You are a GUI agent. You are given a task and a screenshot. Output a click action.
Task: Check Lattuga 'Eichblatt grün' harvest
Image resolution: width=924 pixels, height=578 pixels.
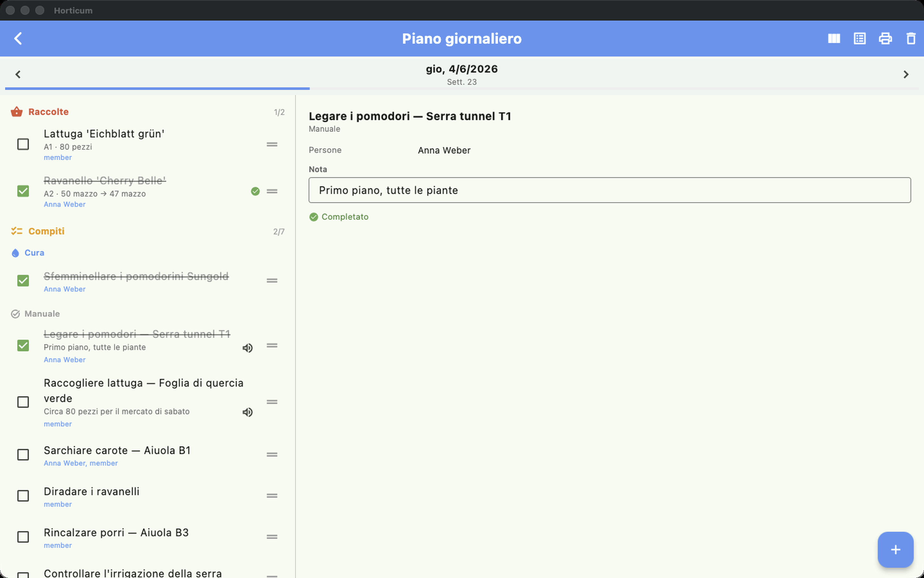point(23,144)
